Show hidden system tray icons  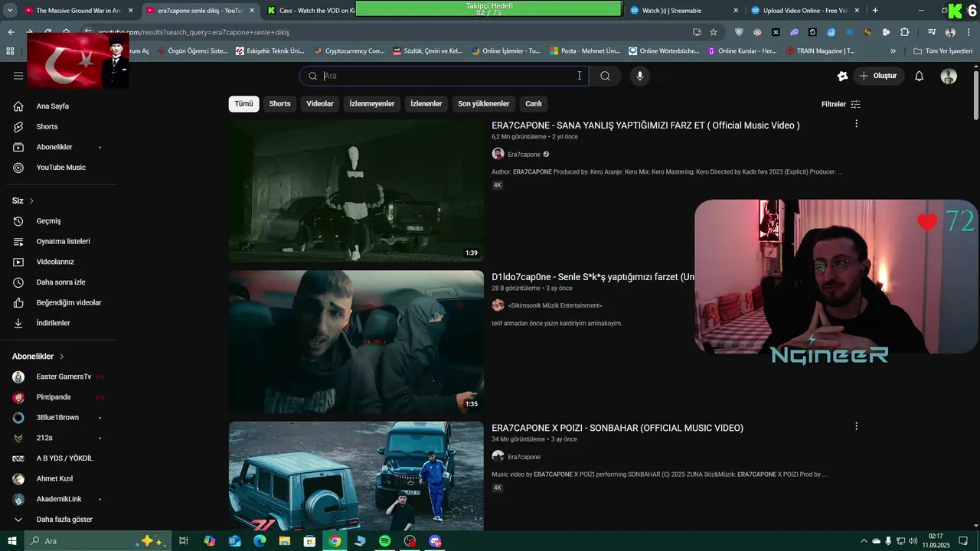tap(864, 541)
